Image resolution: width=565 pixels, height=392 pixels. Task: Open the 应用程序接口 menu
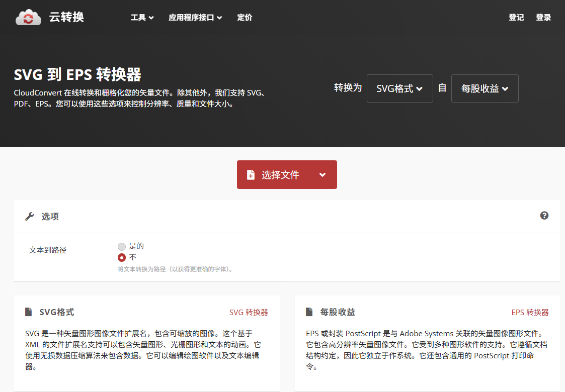point(195,18)
